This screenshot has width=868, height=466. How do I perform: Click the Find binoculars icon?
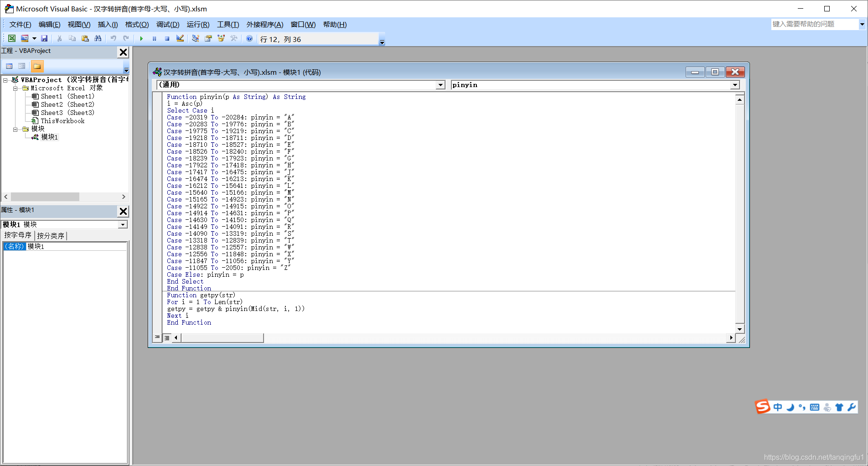(98, 39)
